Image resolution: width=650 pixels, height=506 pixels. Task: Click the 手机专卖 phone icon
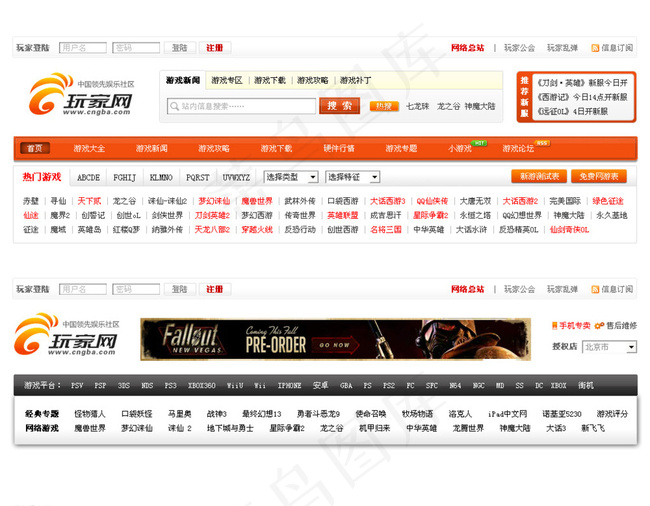(x=555, y=326)
